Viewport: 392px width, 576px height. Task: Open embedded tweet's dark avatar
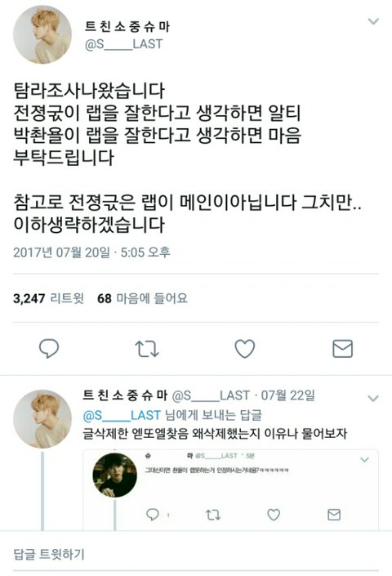[115, 475]
